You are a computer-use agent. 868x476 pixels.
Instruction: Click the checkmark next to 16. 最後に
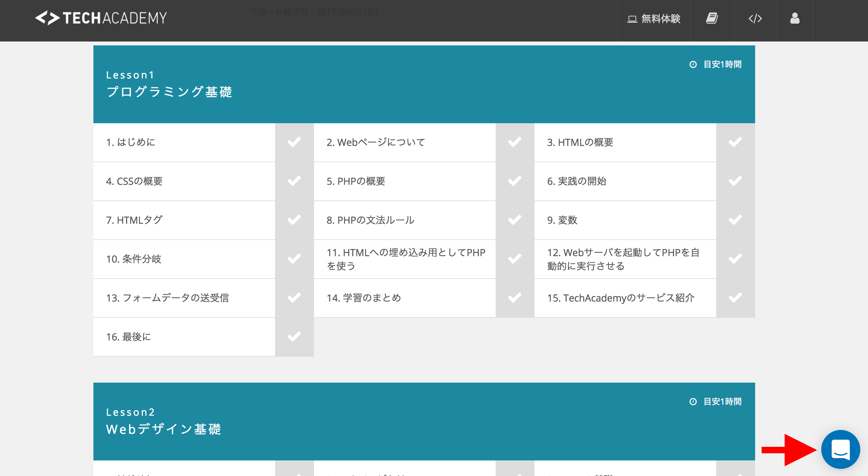(x=294, y=337)
